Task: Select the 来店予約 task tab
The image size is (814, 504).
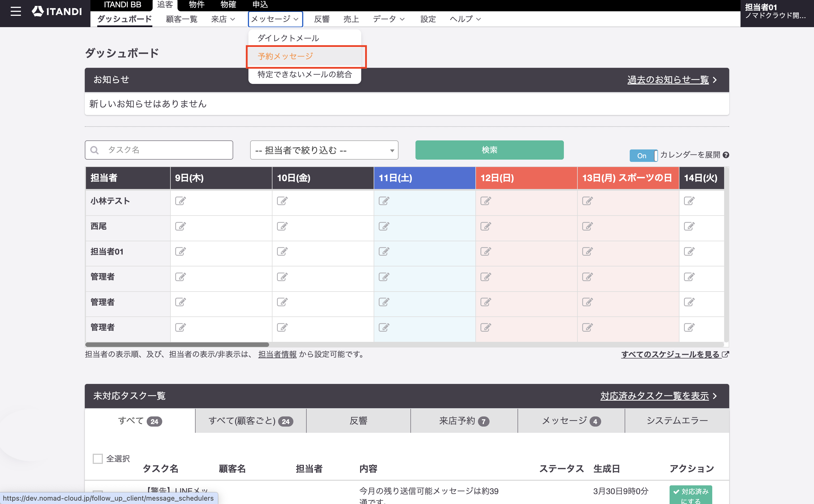Action: click(x=464, y=421)
